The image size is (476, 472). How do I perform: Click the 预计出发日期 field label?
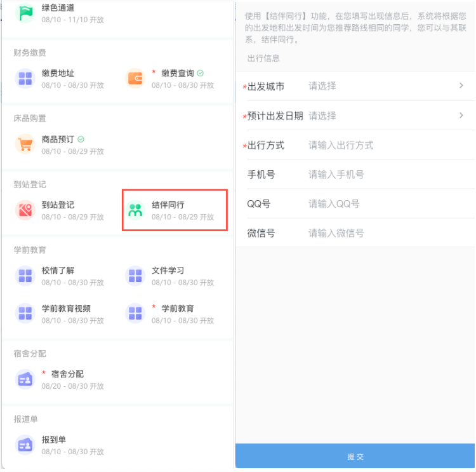(x=275, y=116)
